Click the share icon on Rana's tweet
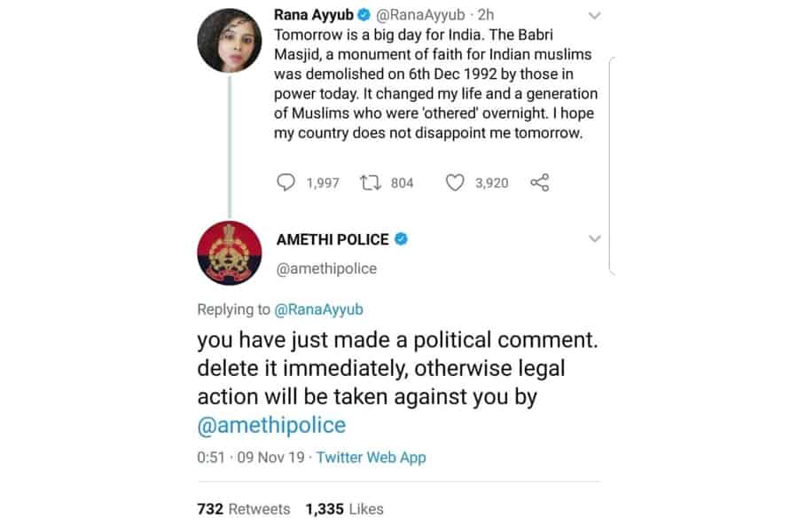Viewport: 798px width, 532px height. pos(539,183)
